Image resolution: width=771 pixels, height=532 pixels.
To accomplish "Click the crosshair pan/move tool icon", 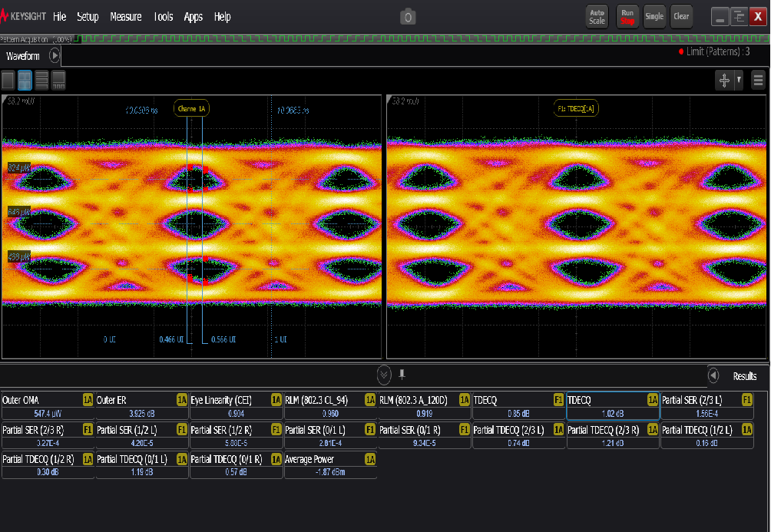I will point(723,80).
